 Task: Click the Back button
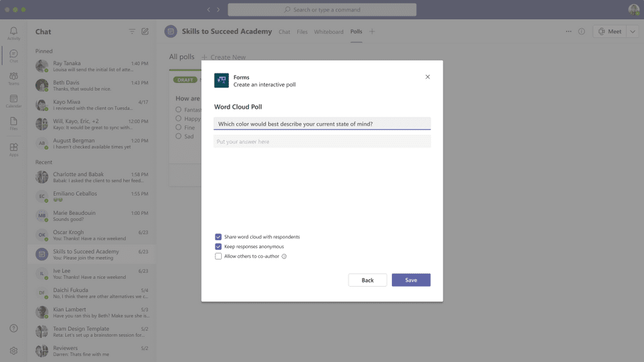(367, 280)
